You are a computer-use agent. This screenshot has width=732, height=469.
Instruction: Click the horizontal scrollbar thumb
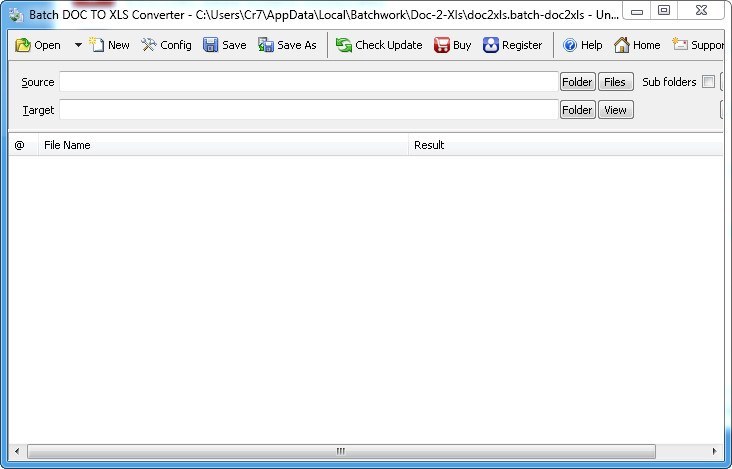pyautogui.click(x=341, y=451)
